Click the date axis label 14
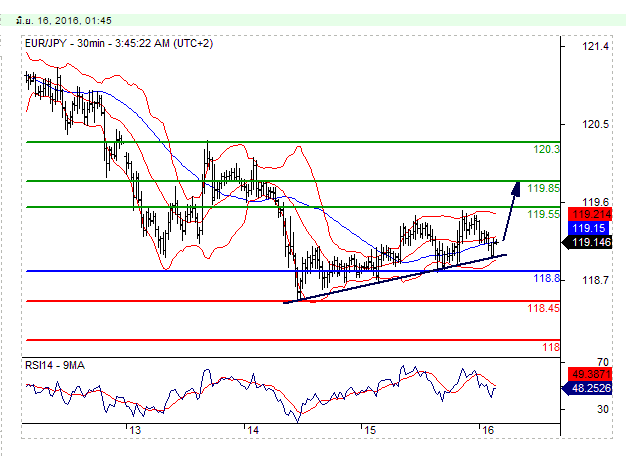Screen dimensions: 626x457 point(253,430)
